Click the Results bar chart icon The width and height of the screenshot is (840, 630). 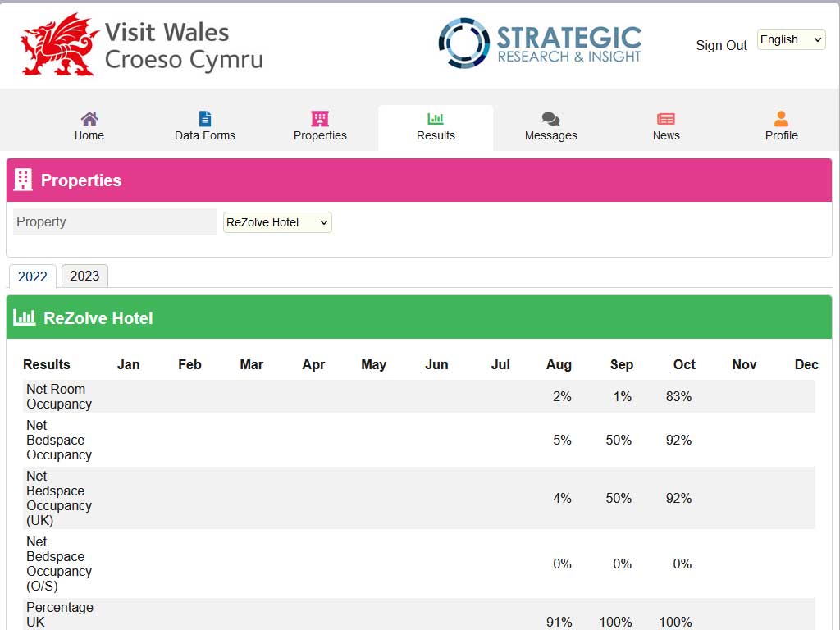coord(436,119)
